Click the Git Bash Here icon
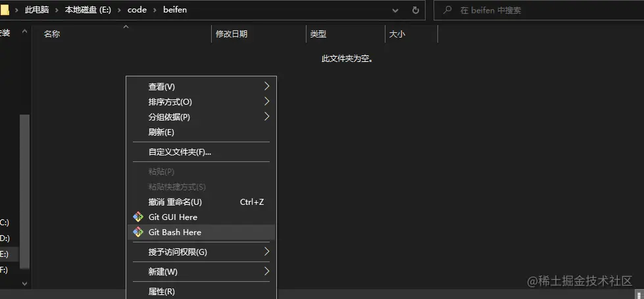The height and width of the screenshot is (299, 644). click(138, 232)
